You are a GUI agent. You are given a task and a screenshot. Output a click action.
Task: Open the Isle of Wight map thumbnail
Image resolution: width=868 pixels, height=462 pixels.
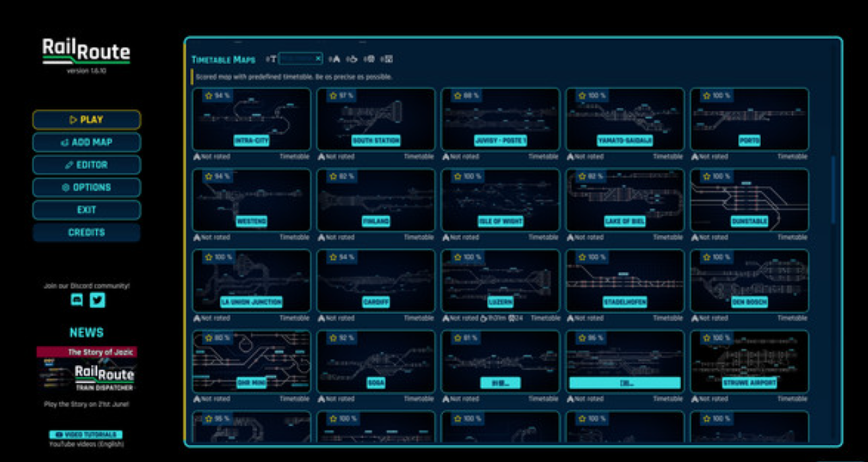coord(501,200)
